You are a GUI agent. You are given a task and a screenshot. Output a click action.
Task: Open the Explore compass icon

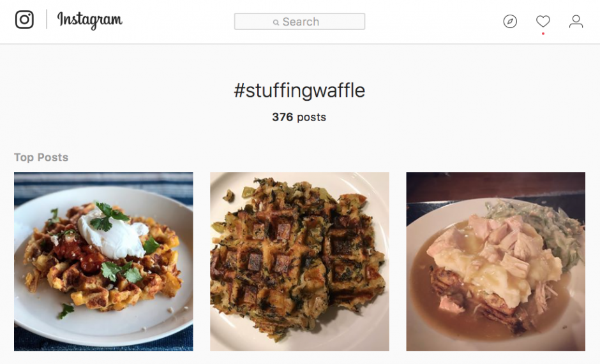click(x=509, y=22)
